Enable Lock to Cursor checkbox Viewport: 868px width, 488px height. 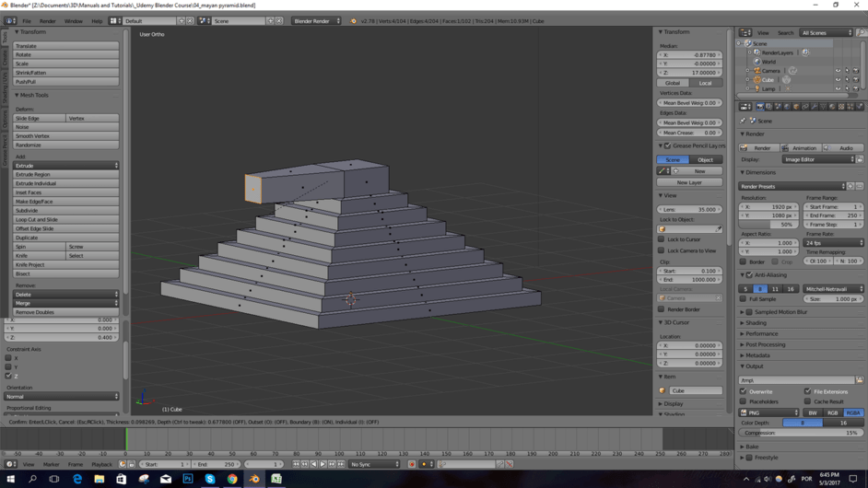click(x=662, y=239)
